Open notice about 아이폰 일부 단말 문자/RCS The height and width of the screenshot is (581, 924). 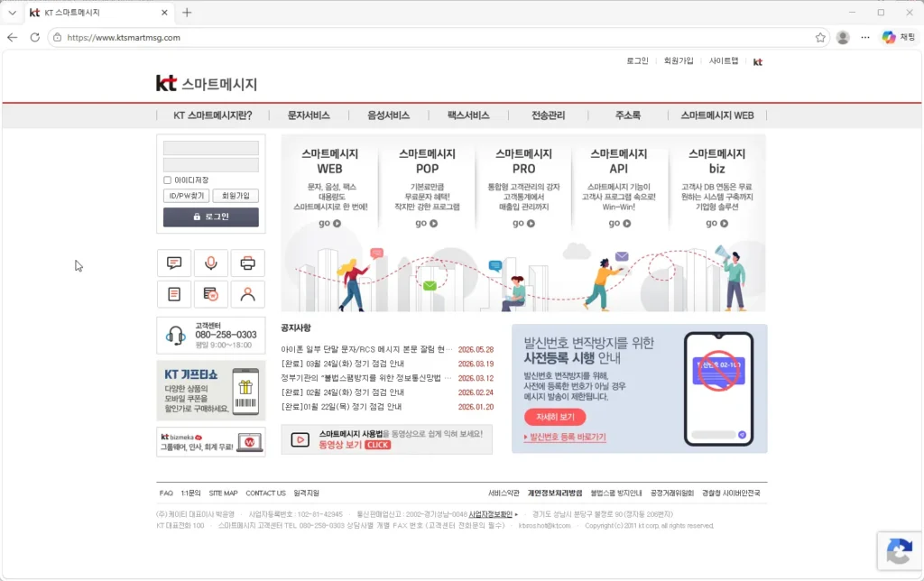(x=367, y=349)
